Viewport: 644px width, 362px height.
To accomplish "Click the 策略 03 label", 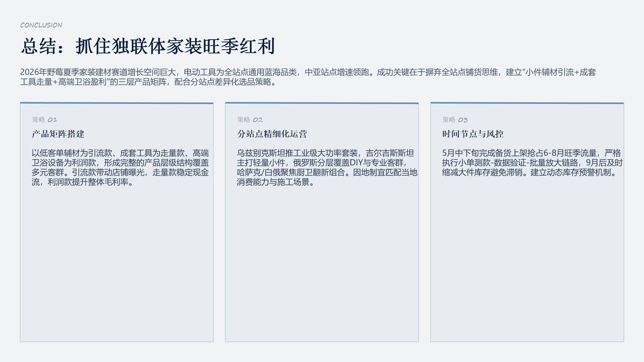I will click(x=455, y=120).
